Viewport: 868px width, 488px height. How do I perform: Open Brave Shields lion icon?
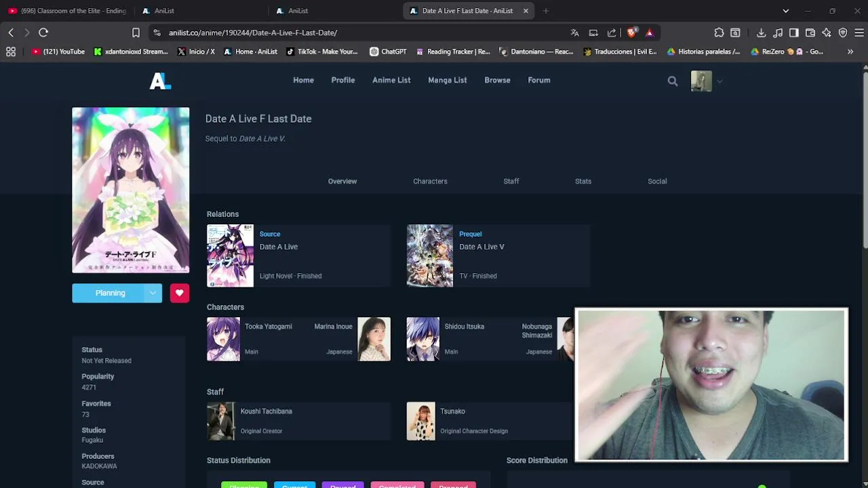tap(632, 33)
